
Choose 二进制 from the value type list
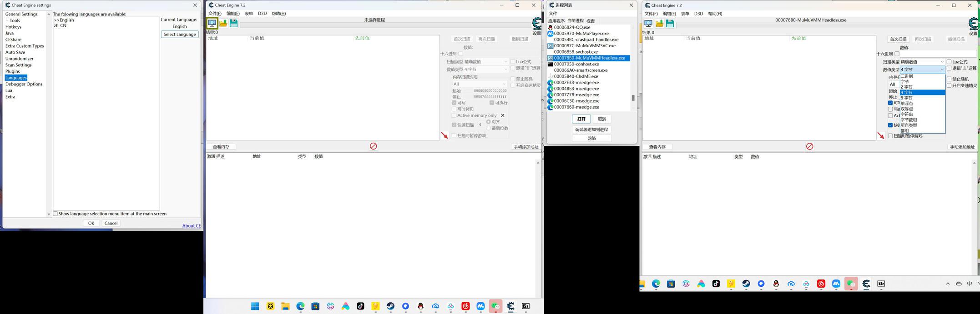(x=922, y=76)
